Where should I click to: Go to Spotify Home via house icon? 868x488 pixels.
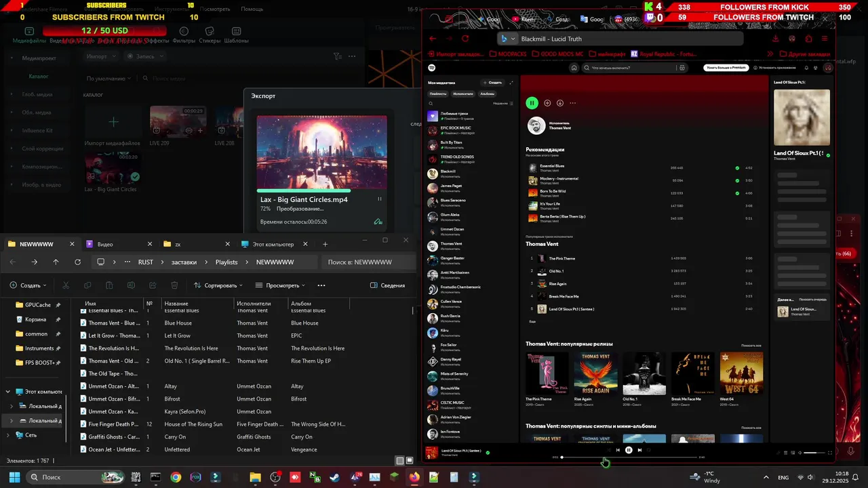tap(574, 68)
